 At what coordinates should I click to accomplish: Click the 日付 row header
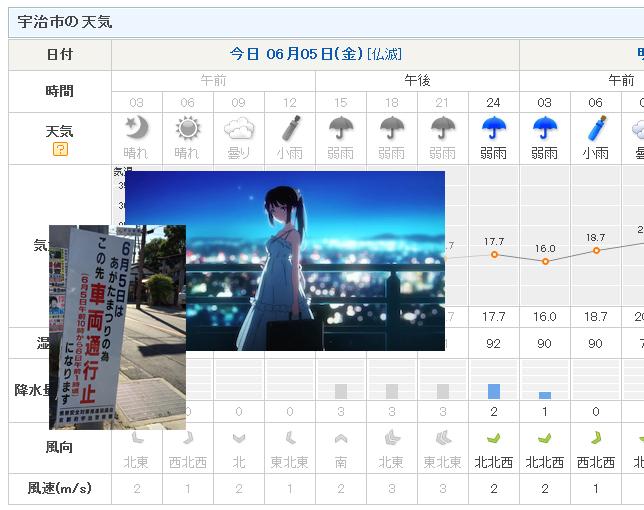[x=60, y=55]
